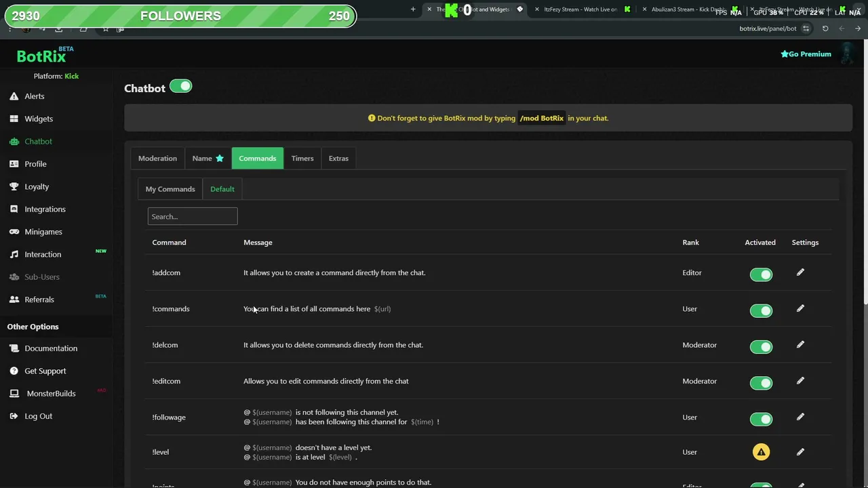
Task: Disable the !addcom activated toggle
Action: click(761, 274)
